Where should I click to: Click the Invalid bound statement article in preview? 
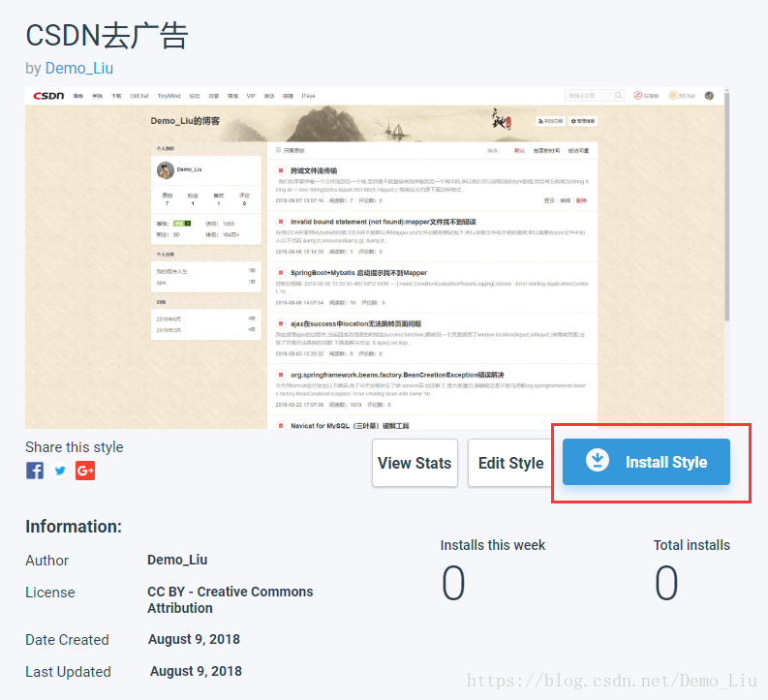click(x=383, y=222)
